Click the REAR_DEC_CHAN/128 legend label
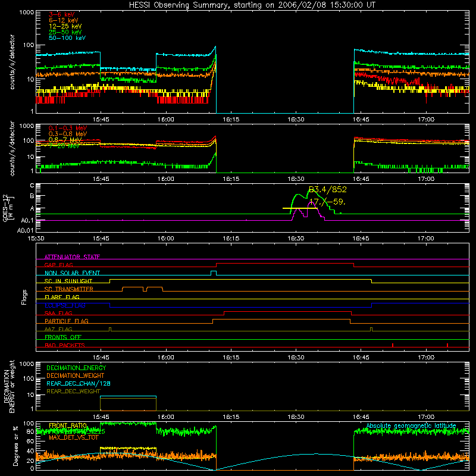This screenshot has height=476, width=476. [x=79, y=383]
